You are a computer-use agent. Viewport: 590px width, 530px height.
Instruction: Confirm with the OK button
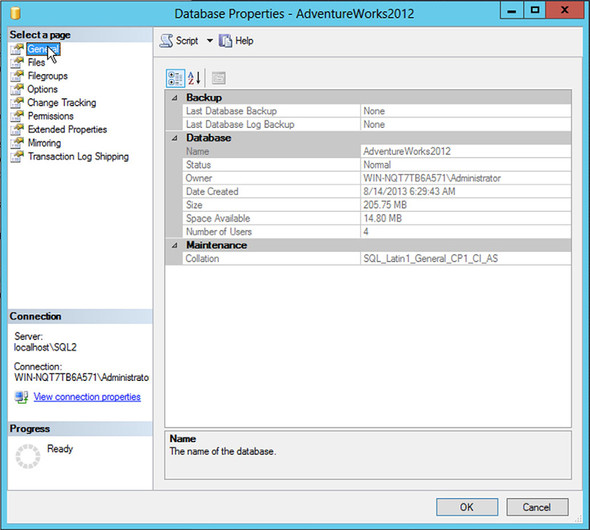point(467,507)
